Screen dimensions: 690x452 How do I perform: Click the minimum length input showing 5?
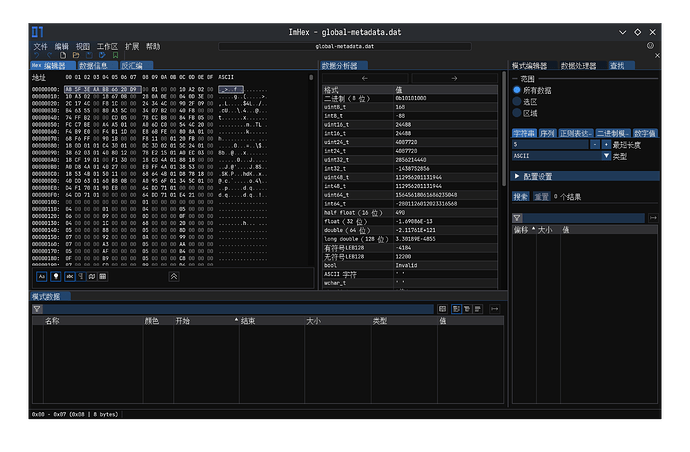[x=550, y=144]
